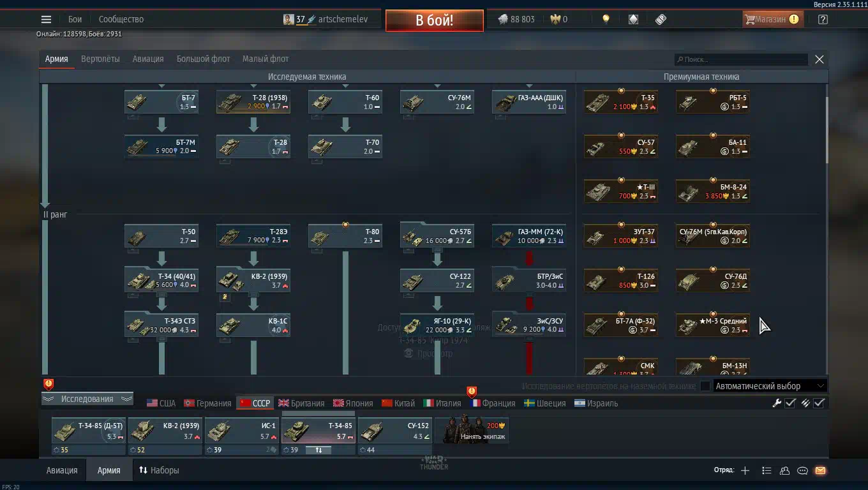868x490 pixels.
Task: Select the Британия nation tab
Action: [x=301, y=403]
